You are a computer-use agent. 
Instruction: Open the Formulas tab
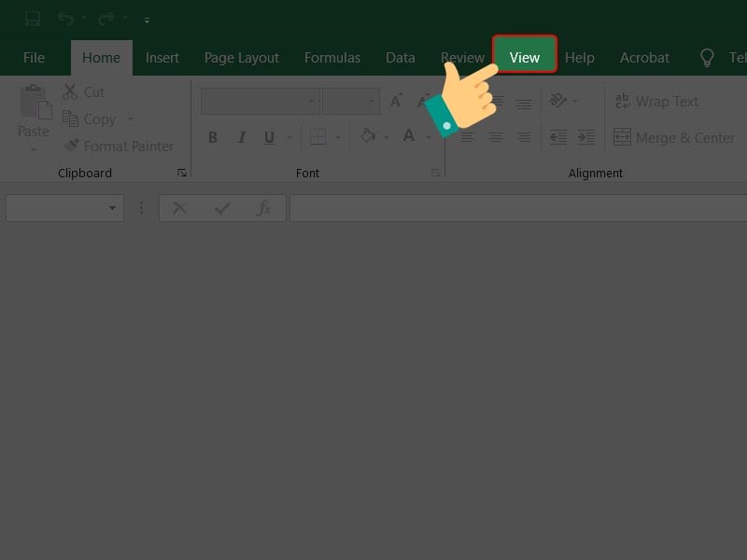coord(332,58)
